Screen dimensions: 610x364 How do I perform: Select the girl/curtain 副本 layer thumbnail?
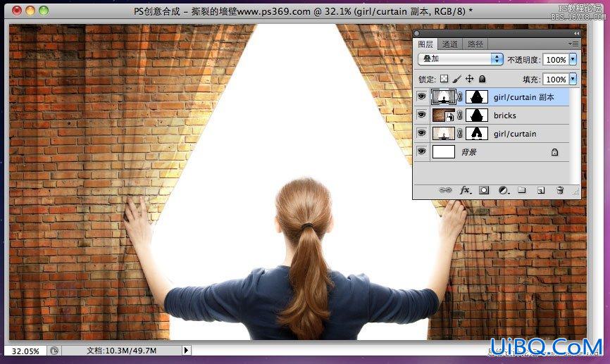(444, 97)
